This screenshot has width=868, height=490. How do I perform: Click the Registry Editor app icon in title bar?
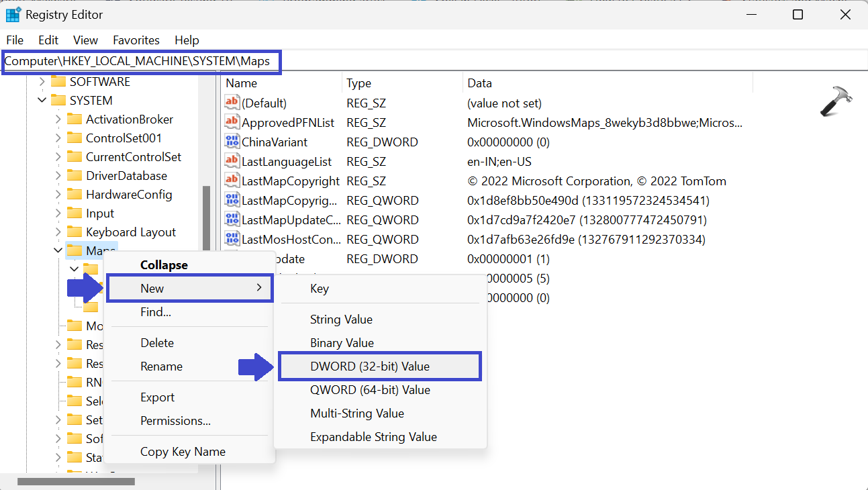[13, 14]
